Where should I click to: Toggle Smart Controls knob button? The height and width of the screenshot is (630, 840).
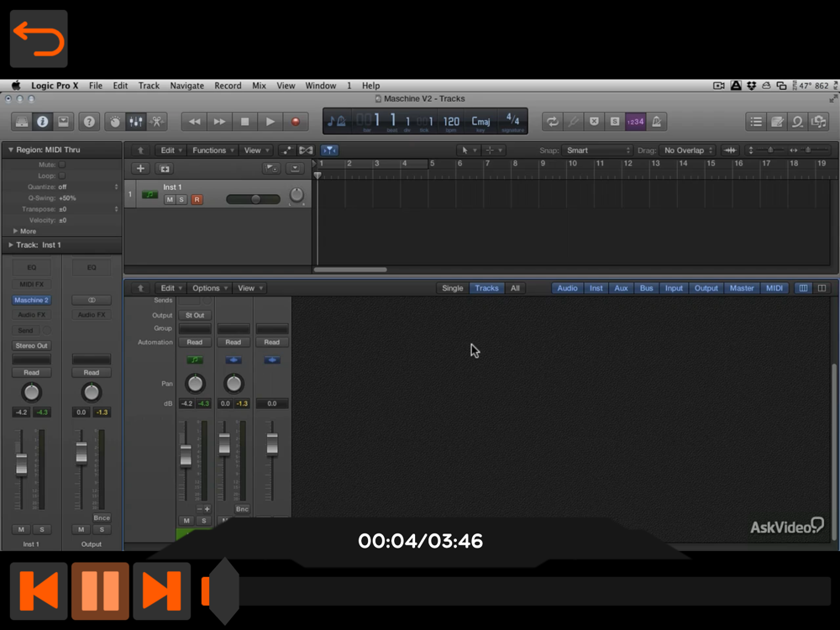coord(114,122)
